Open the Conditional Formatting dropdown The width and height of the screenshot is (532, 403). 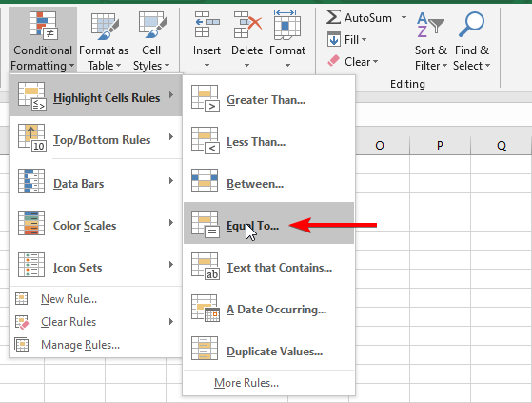[43, 40]
